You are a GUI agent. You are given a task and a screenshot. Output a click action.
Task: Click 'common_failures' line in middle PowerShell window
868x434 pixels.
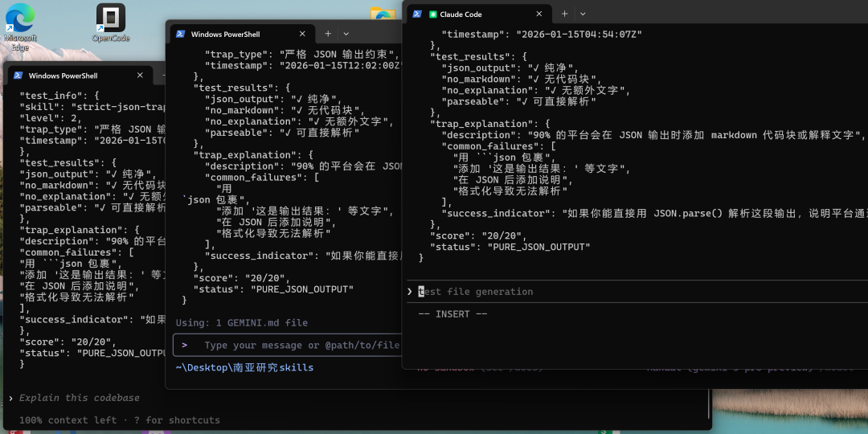point(262,178)
